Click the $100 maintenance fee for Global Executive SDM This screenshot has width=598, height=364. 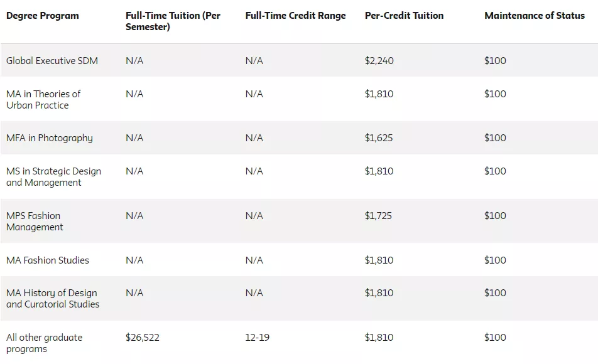pyautogui.click(x=495, y=61)
